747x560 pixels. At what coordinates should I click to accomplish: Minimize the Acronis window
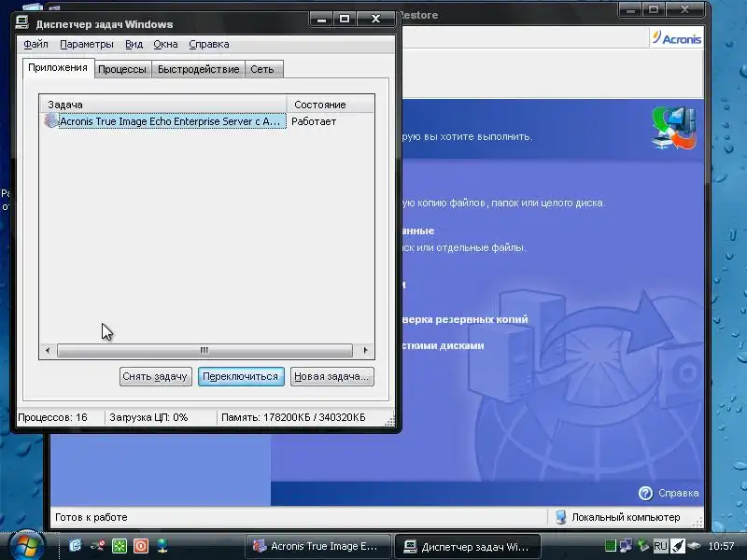point(630,9)
